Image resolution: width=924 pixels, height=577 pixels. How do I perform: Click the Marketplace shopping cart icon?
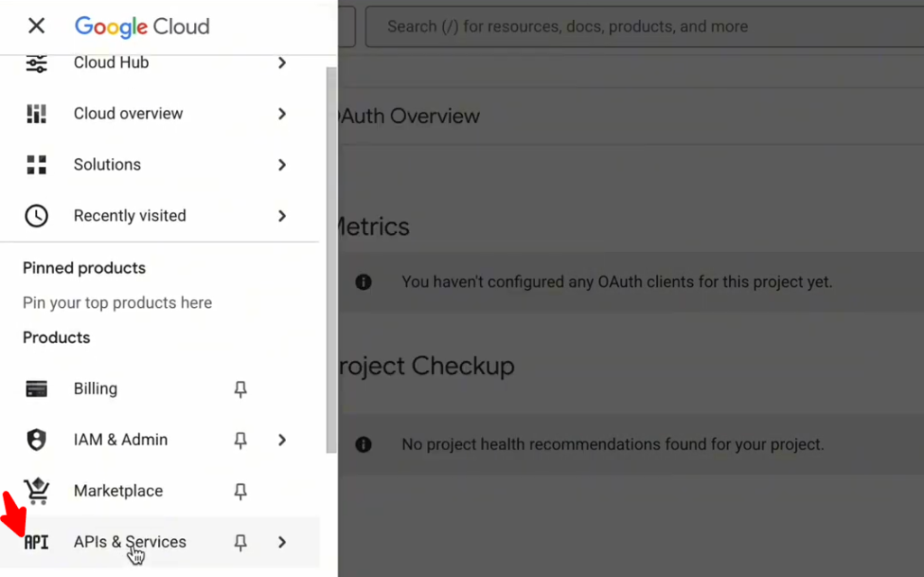tap(36, 491)
